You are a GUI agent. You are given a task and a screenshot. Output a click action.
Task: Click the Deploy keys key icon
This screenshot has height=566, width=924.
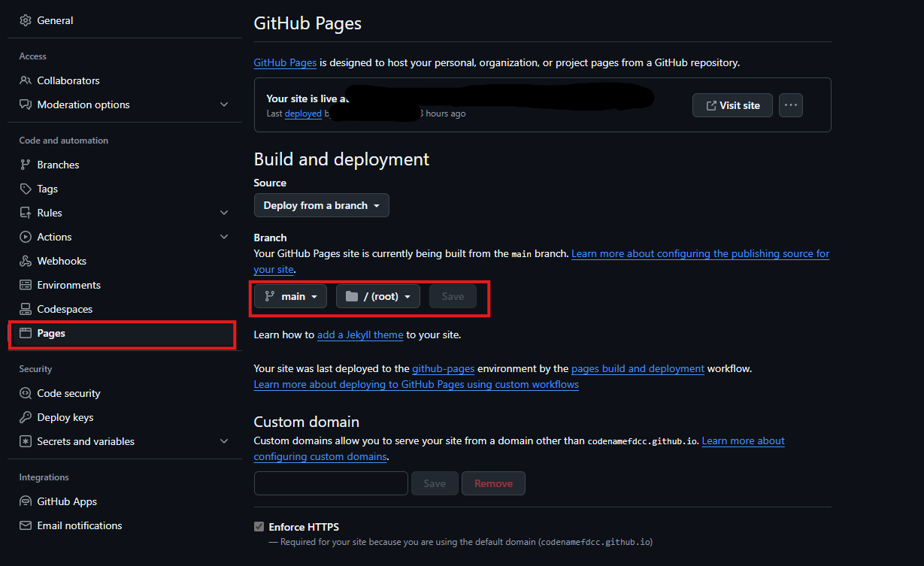(x=26, y=417)
